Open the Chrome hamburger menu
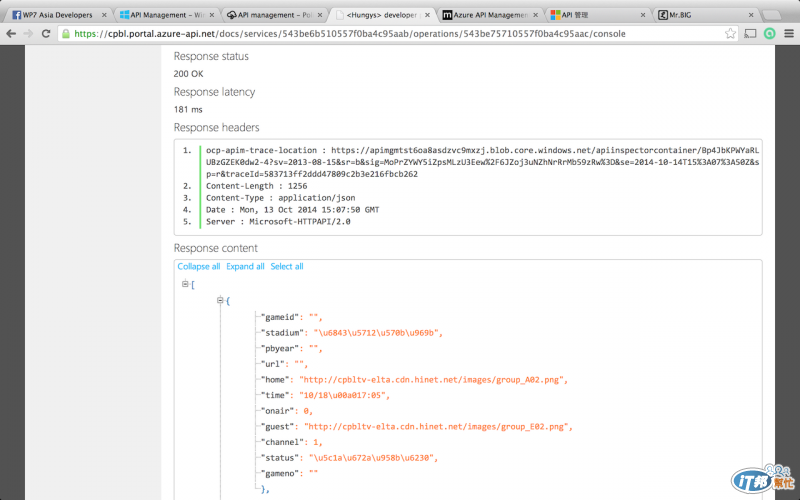This screenshot has height=500, width=800. 789,34
